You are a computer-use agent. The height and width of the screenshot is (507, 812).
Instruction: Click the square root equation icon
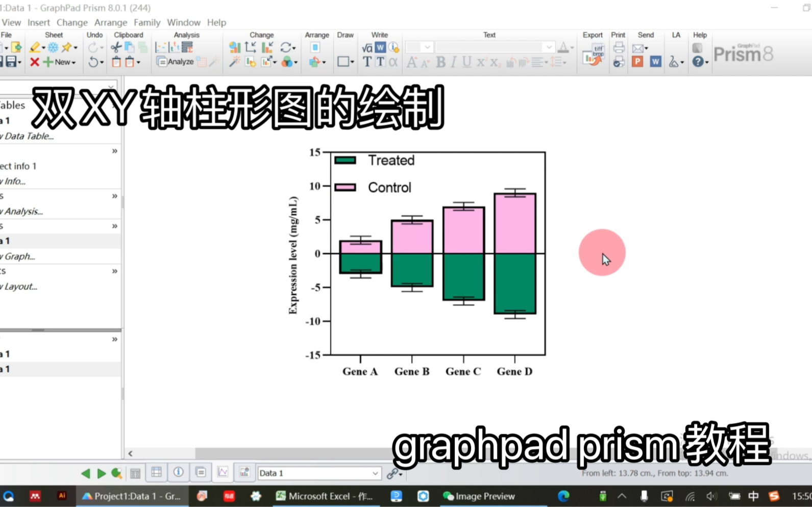(x=367, y=48)
